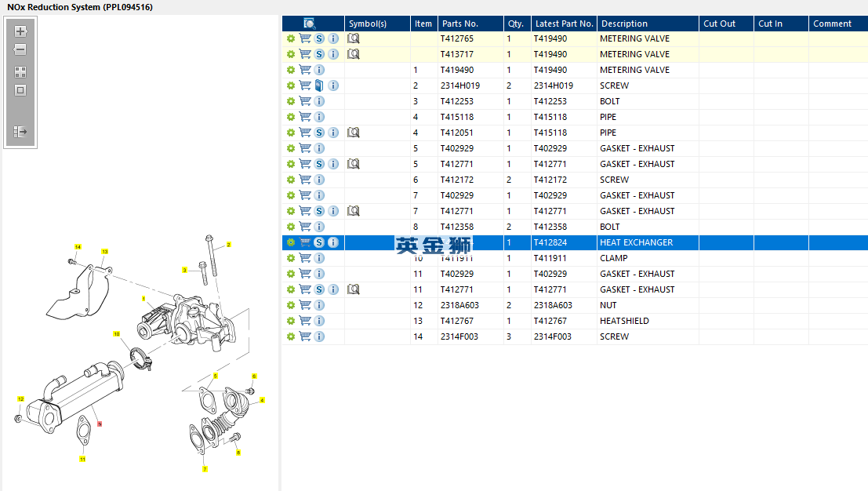Sort by Description column header
The image size is (868, 491).
[x=648, y=24]
